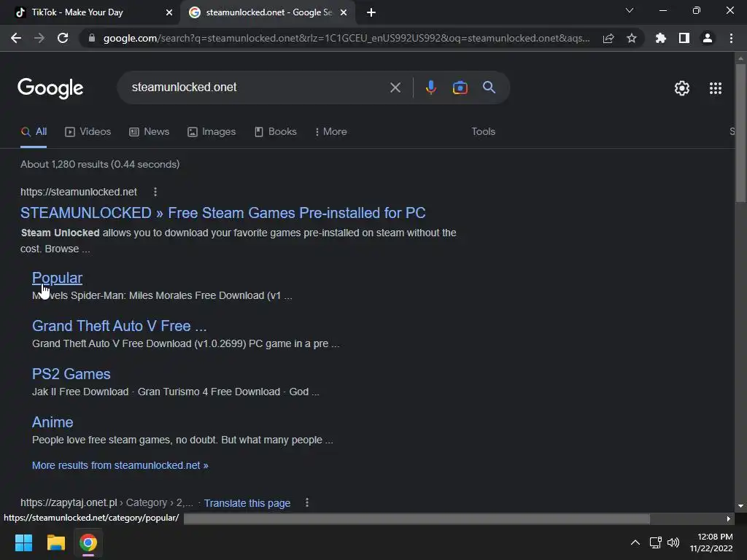The width and height of the screenshot is (747, 560).
Task: Switch to Videos results
Action: click(88, 132)
